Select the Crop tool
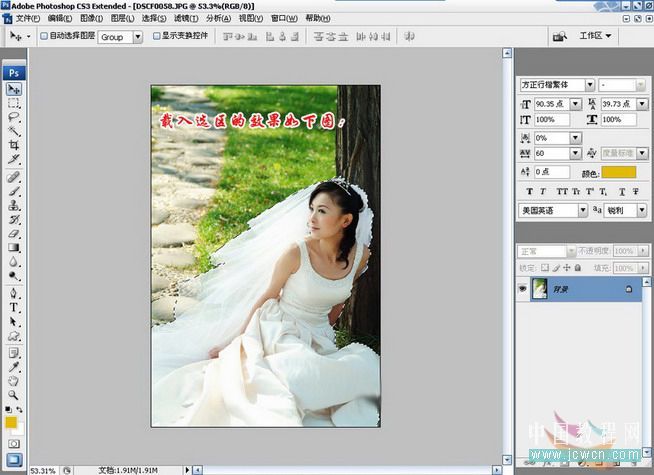The image size is (654, 475). tap(14, 145)
